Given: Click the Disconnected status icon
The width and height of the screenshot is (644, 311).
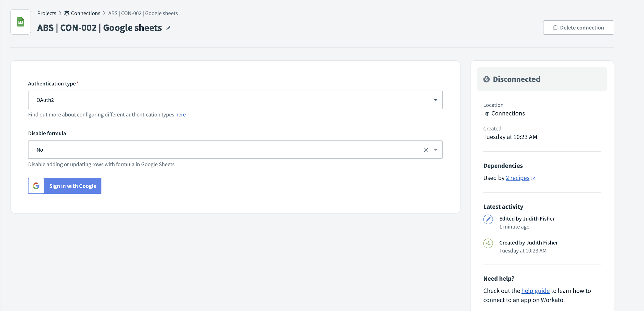Looking at the screenshot, I should 486,79.
